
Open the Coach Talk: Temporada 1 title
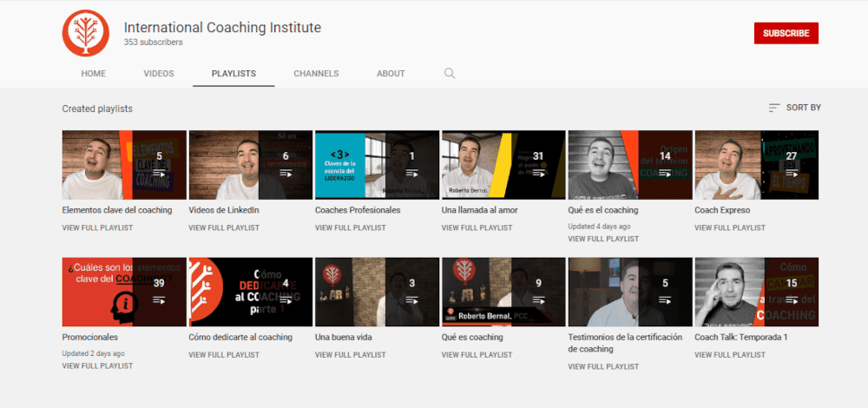(740, 337)
